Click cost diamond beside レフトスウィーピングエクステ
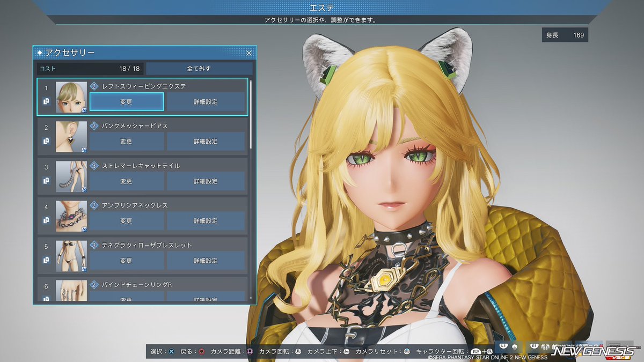The height and width of the screenshot is (362, 644). [x=94, y=86]
